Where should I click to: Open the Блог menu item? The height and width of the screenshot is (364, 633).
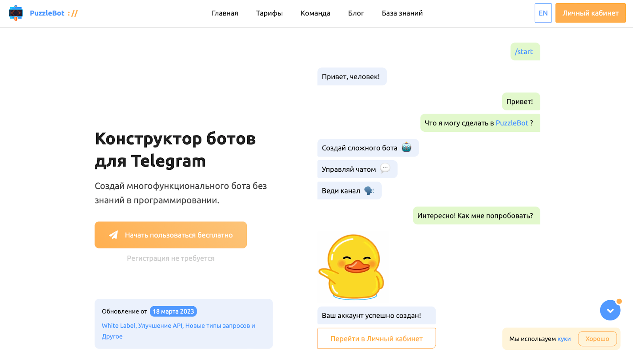tap(356, 13)
